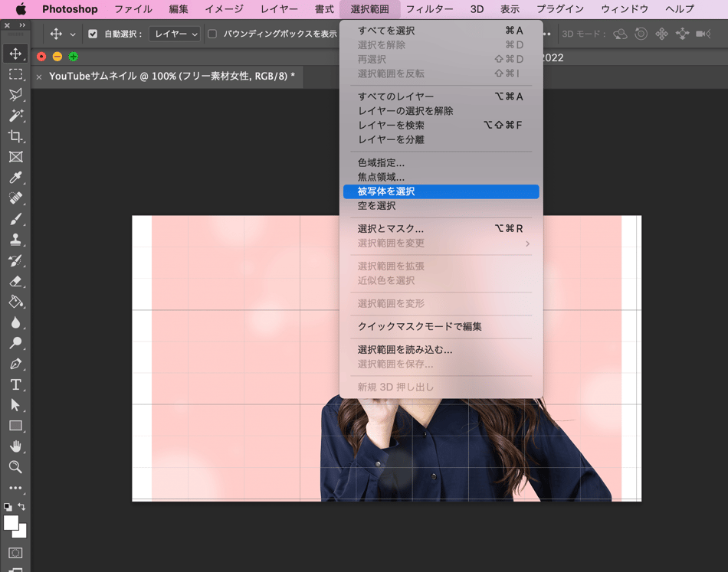Choose the Clone Stamp tool
The image size is (728, 572).
[x=15, y=240]
